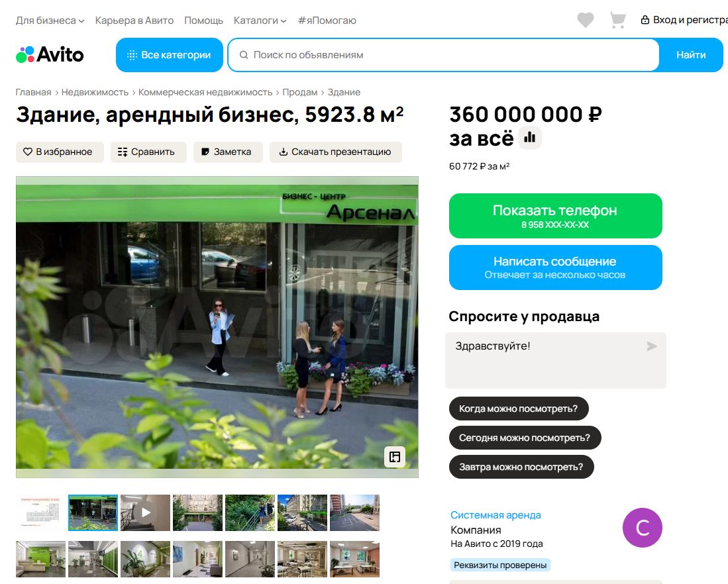Open the Помощь menu item
This screenshot has width=728, height=584.
203,21
